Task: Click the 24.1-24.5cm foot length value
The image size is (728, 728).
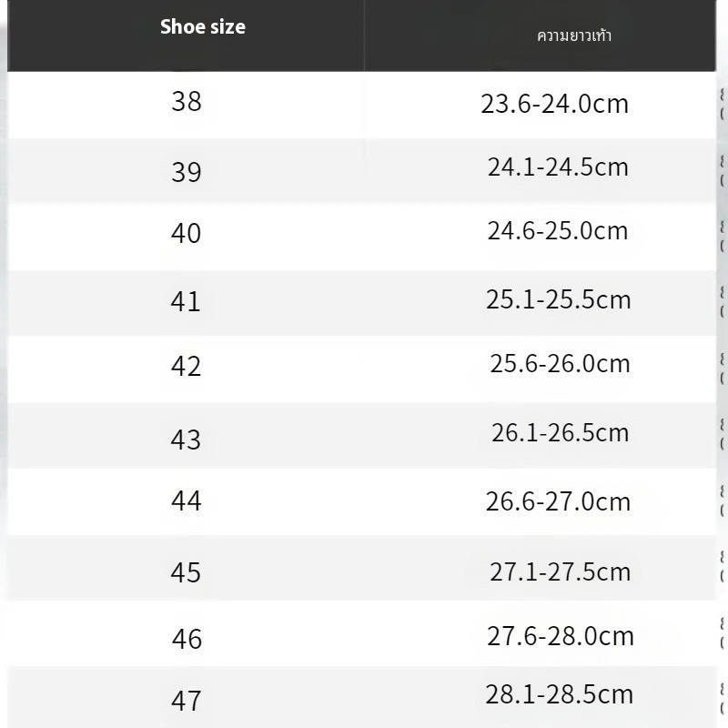Action: tap(558, 167)
